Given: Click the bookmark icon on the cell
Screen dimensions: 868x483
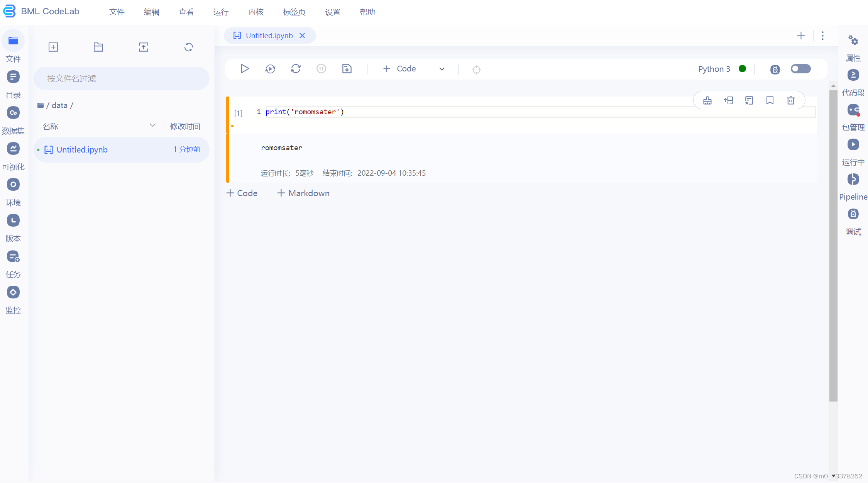Looking at the screenshot, I should 770,100.
